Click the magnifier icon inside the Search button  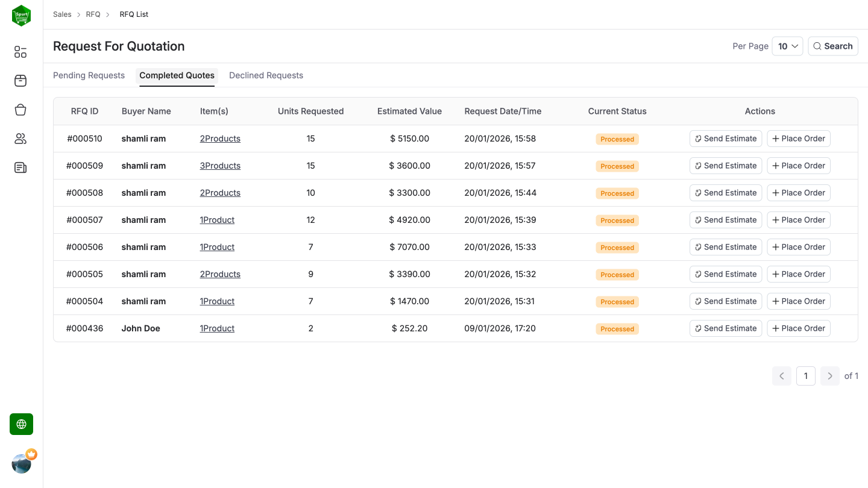(x=817, y=46)
